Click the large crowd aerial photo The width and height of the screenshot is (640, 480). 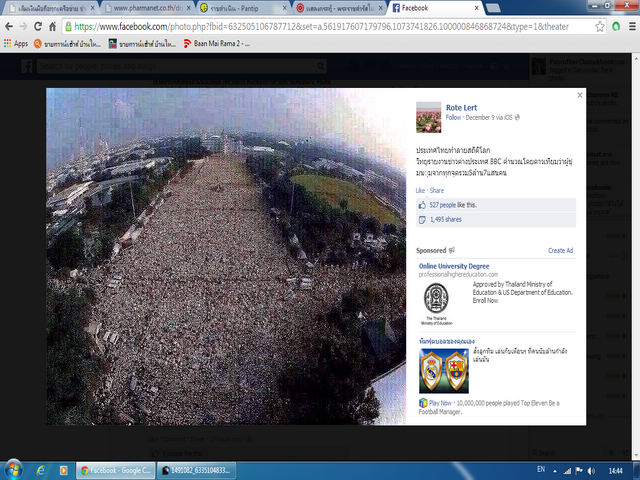226,256
